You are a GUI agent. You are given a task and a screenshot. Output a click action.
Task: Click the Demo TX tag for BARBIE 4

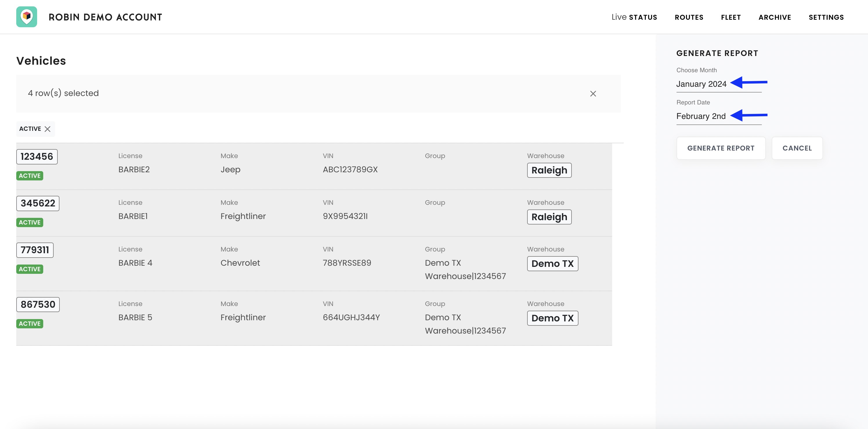[x=552, y=264]
